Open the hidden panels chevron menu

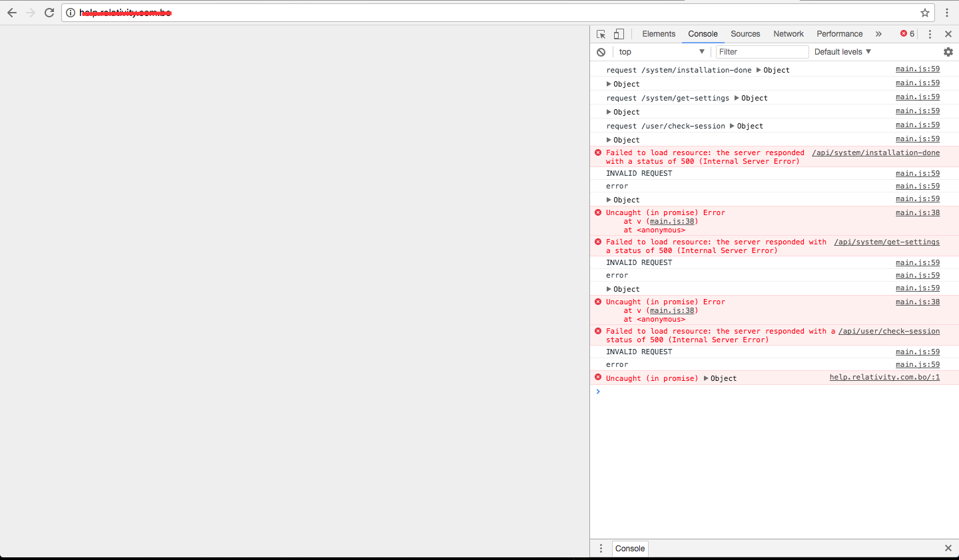(878, 33)
